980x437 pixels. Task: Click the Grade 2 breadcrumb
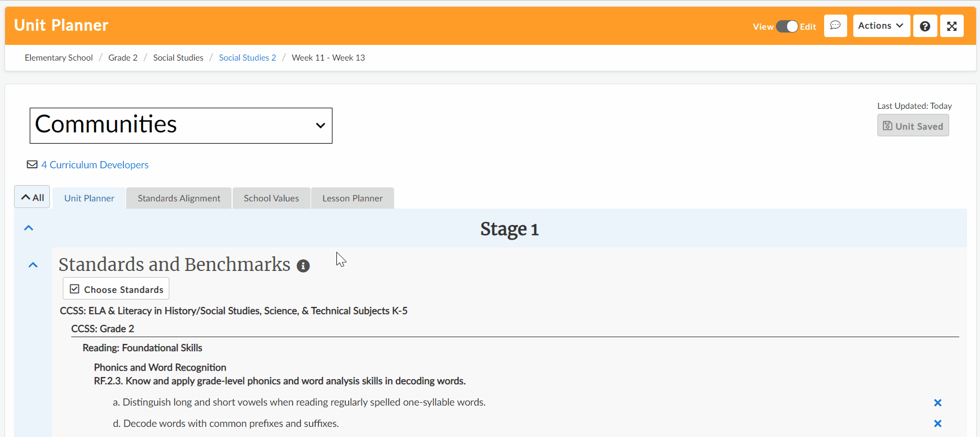(x=123, y=58)
